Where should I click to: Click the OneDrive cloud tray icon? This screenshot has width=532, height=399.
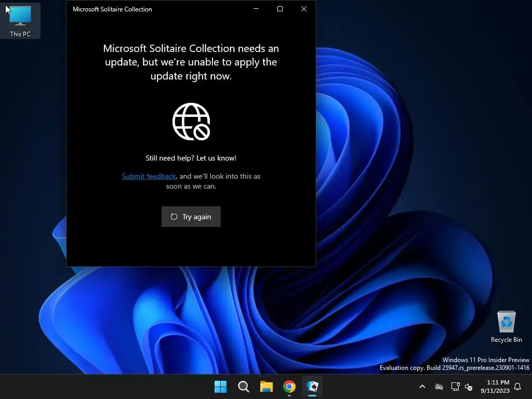point(439,387)
